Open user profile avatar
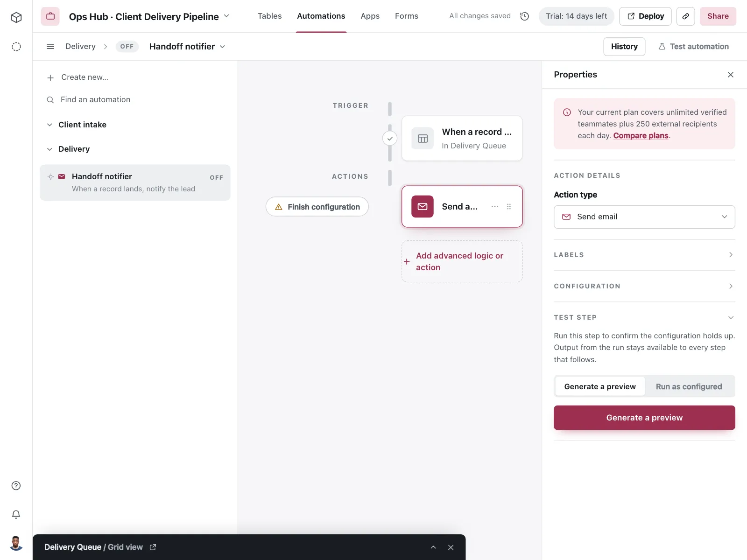Viewport: 747px width, 560px height. click(x=16, y=543)
